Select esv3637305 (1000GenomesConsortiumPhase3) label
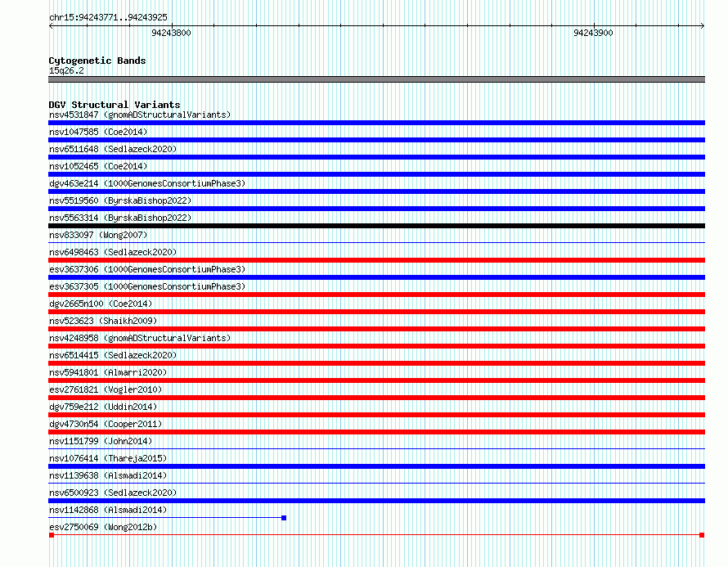728x567 pixels. [x=147, y=286]
